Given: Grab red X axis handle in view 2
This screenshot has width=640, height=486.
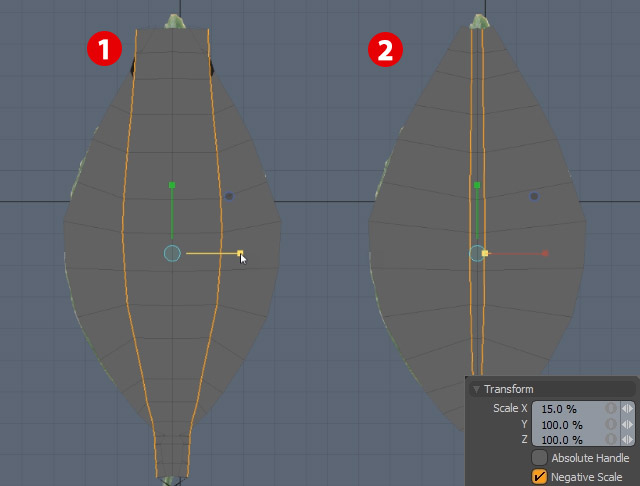Looking at the screenshot, I should 545,253.
